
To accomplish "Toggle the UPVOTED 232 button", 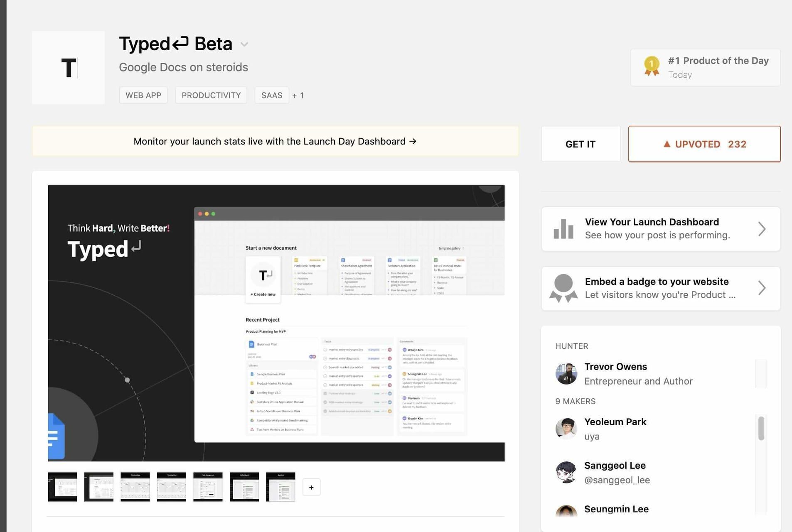I will [704, 144].
